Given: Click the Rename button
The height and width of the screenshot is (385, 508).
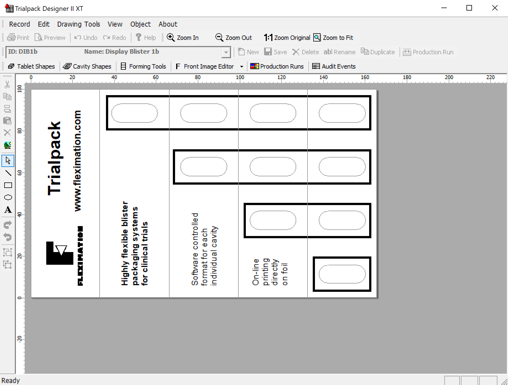Looking at the screenshot, I should (x=339, y=52).
